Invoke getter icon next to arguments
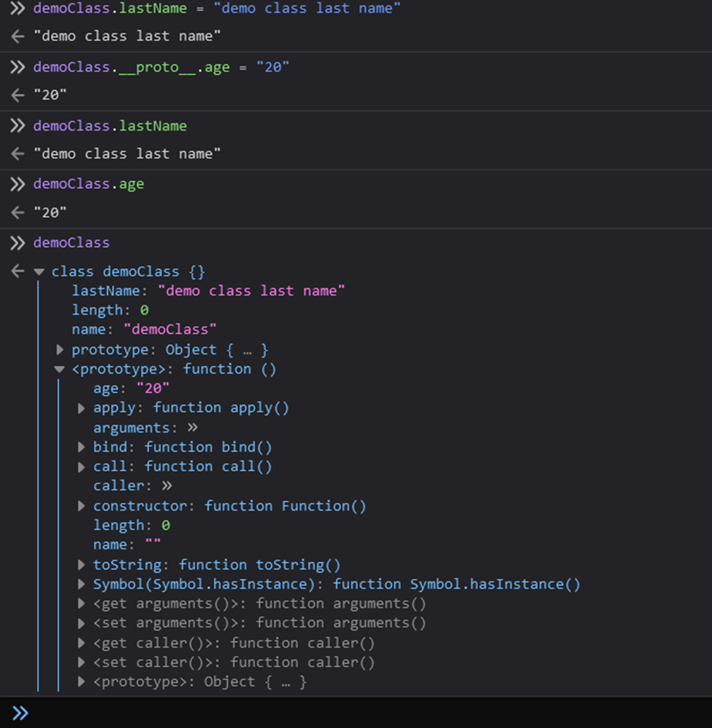Viewport: 712px width, 728px height. pyautogui.click(x=193, y=427)
